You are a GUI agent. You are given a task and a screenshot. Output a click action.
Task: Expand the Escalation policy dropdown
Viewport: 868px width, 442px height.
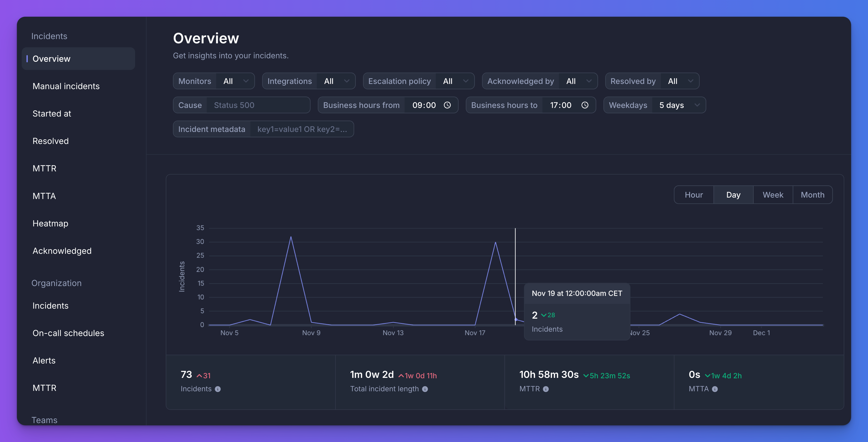pos(455,81)
